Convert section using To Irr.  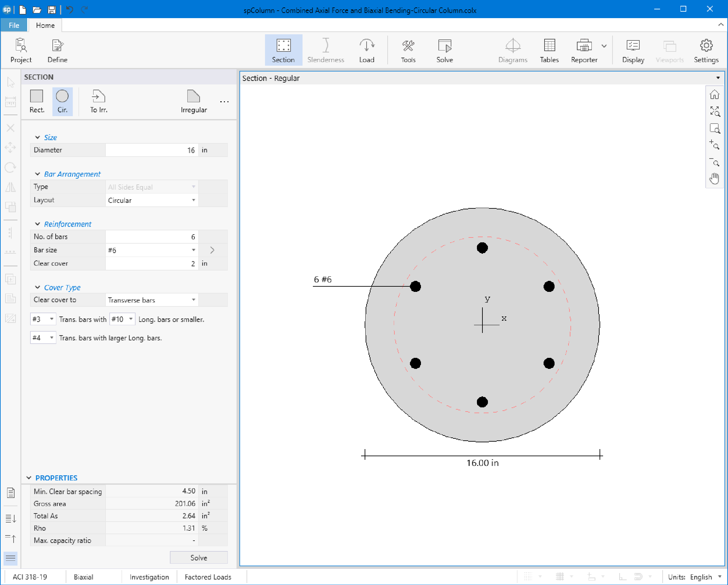[99, 101]
